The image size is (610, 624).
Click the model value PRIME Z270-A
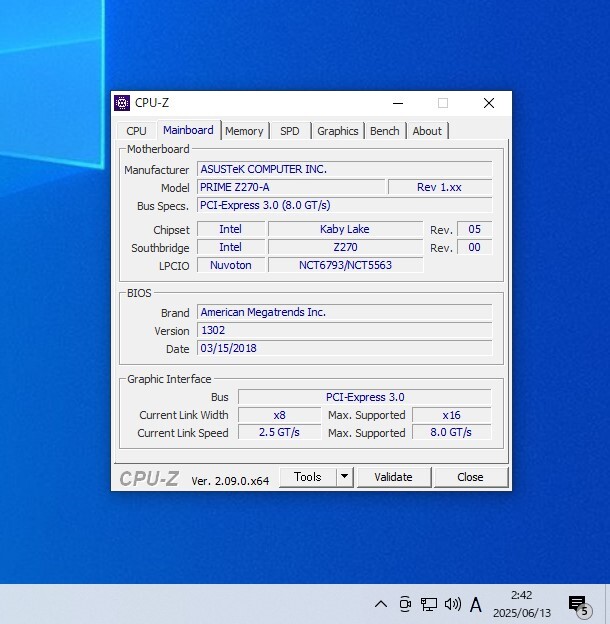(291, 187)
